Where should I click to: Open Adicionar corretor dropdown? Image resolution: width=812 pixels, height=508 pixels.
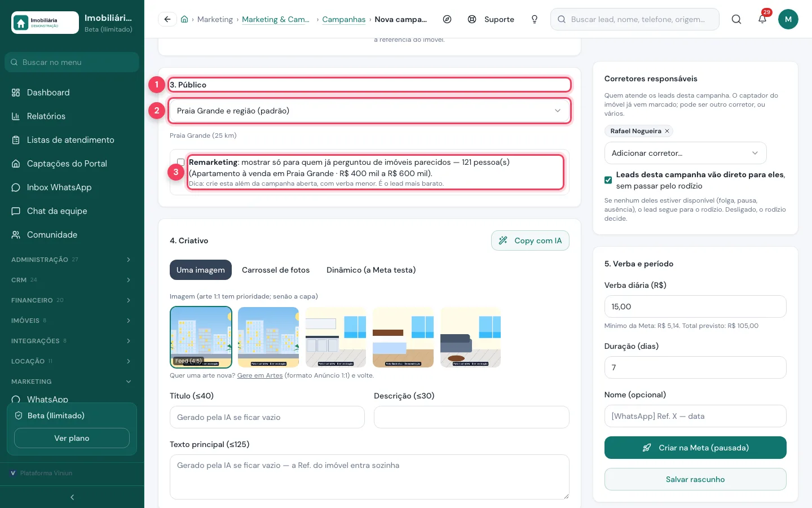685,153
